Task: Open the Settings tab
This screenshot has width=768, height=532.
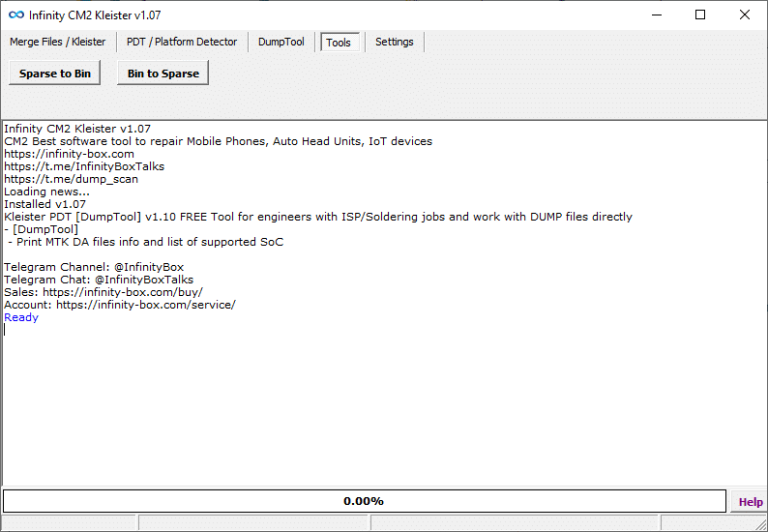Action: (395, 43)
